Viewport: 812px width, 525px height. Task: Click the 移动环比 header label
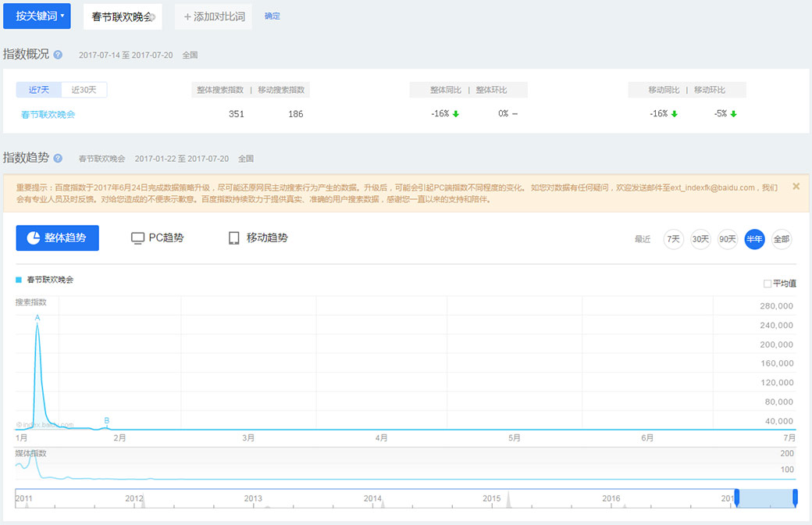point(710,90)
